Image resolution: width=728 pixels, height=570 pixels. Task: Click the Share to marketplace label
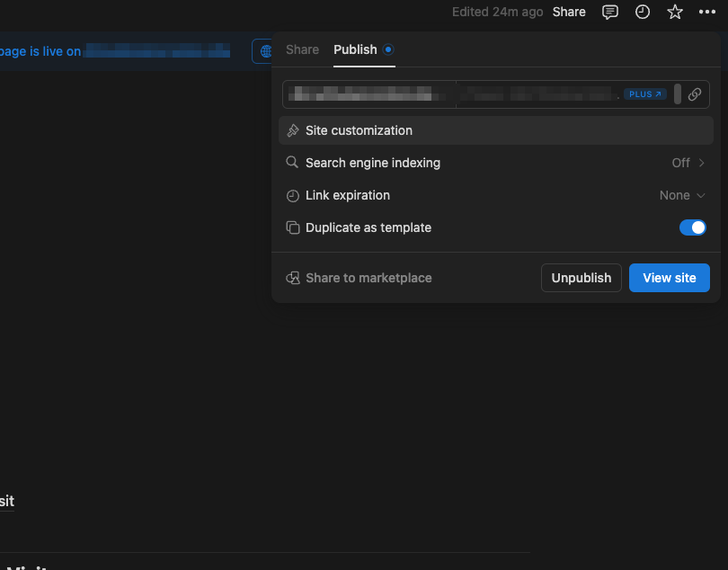pyautogui.click(x=368, y=278)
